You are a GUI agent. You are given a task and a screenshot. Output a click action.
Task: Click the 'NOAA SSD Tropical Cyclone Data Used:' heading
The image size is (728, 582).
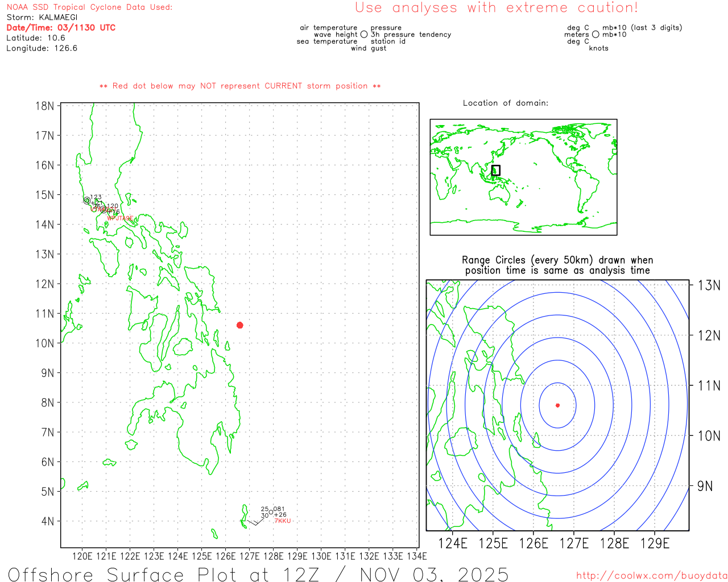89,7
